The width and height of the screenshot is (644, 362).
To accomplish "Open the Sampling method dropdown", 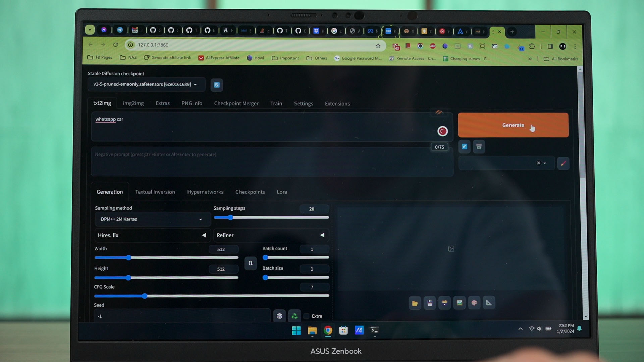I will [x=152, y=219].
